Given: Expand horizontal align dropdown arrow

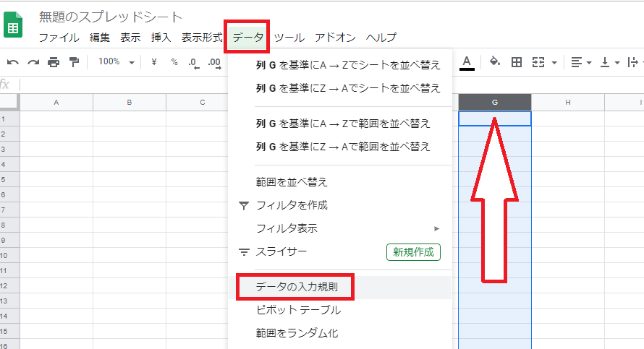Looking at the screenshot, I should click(589, 63).
